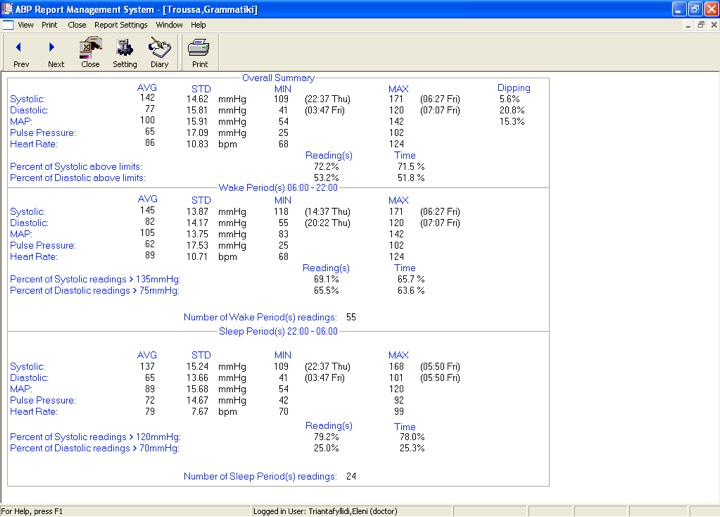Image resolution: width=720 pixels, height=517 pixels.
Task: Close the inner report document window
Action: tap(714, 25)
